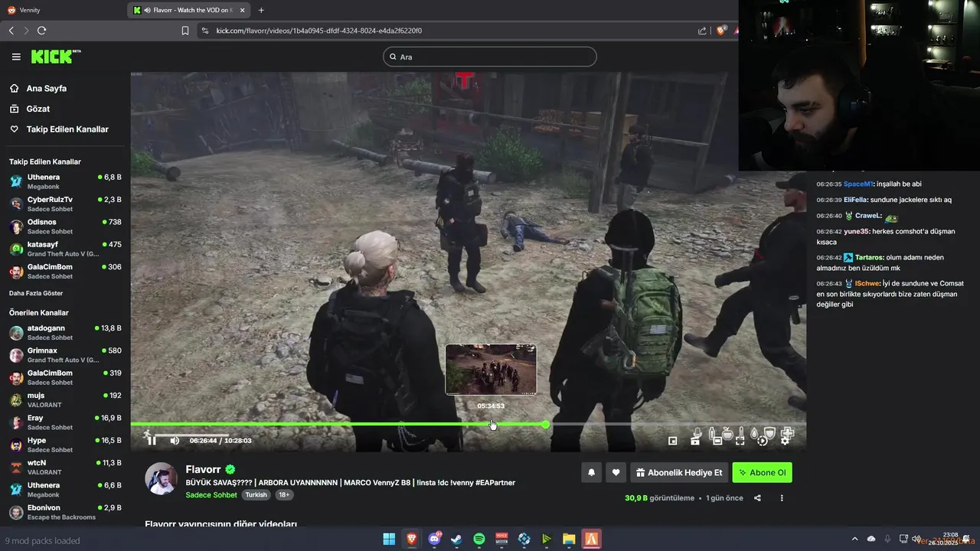Reload the current page

point(41,31)
